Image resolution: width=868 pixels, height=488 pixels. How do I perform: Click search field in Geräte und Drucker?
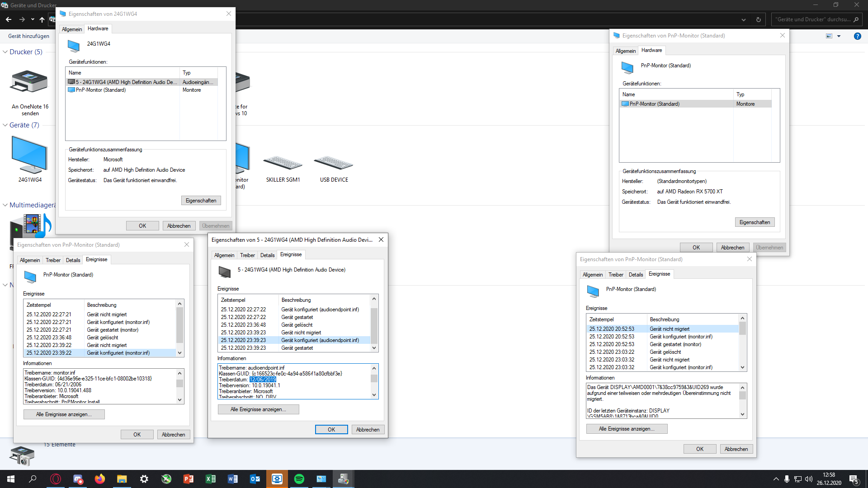pos(816,19)
